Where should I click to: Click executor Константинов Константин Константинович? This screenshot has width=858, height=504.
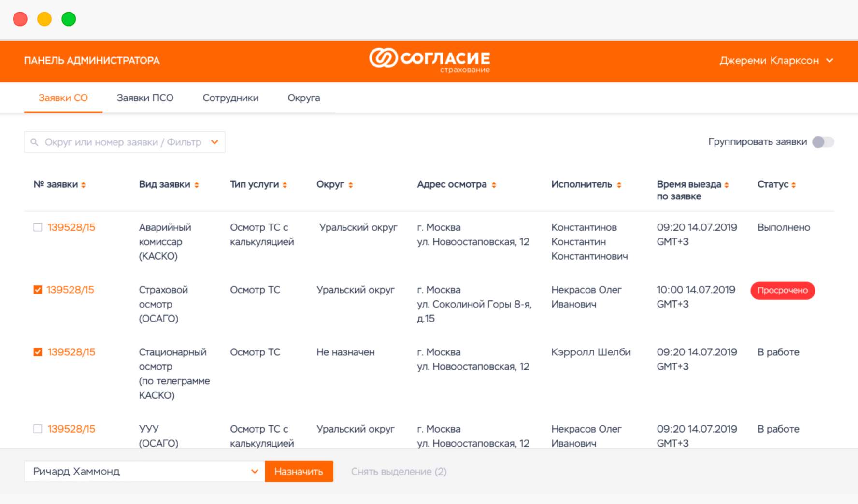(x=589, y=241)
